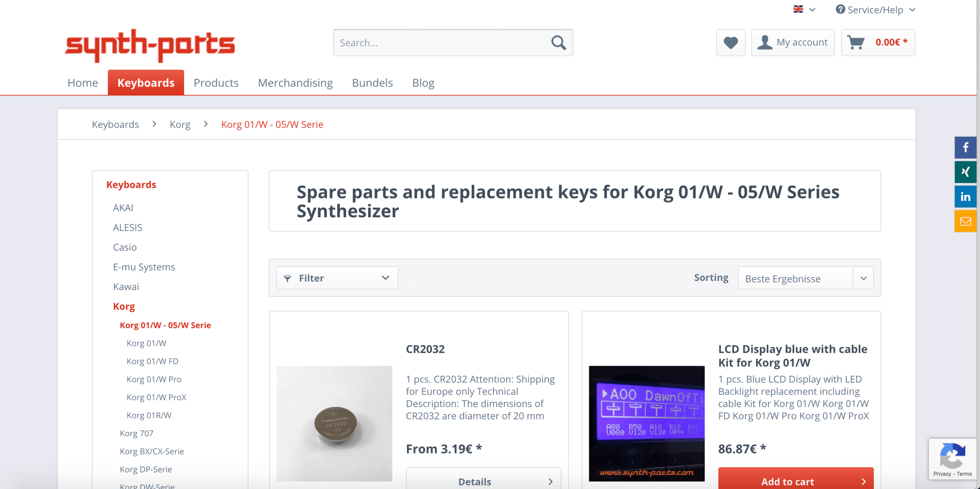Open the blue LCD display product image
This screenshot has height=489, width=980.
coord(647,424)
